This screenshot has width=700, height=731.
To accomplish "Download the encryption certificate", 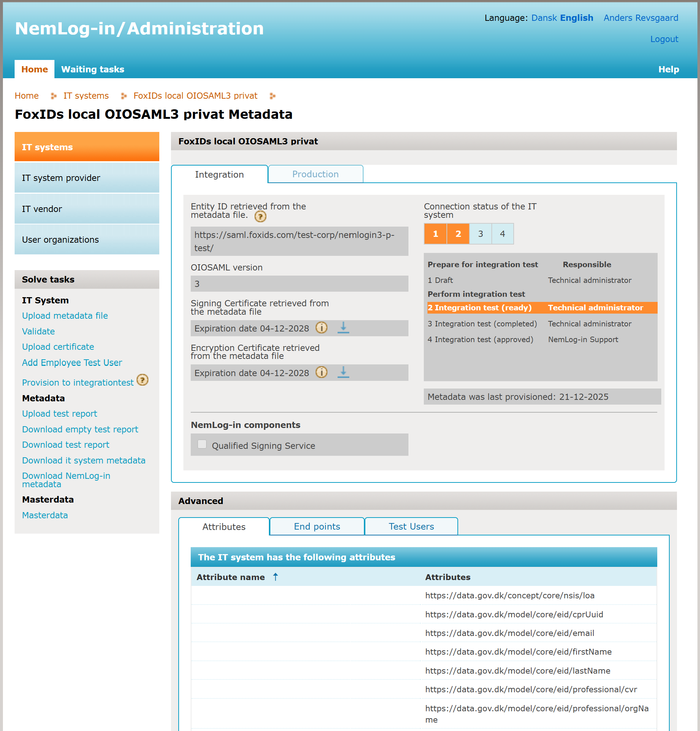I will [x=343, y=372].
